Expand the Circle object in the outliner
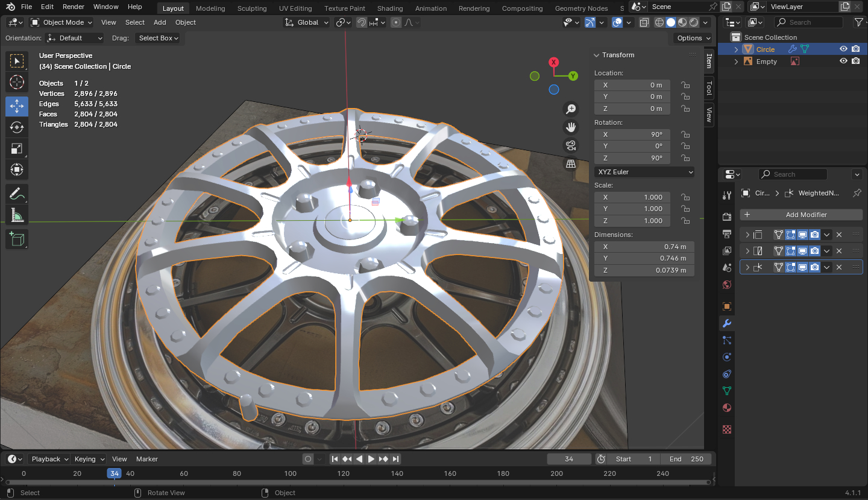Image resolution: width=868 pixels, height=500 pixels. coord(736,49)
